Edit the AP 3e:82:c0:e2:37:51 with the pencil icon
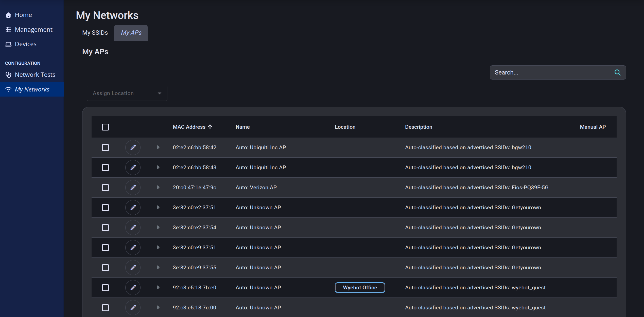This screenshot has width=644, height=317. 133,208
